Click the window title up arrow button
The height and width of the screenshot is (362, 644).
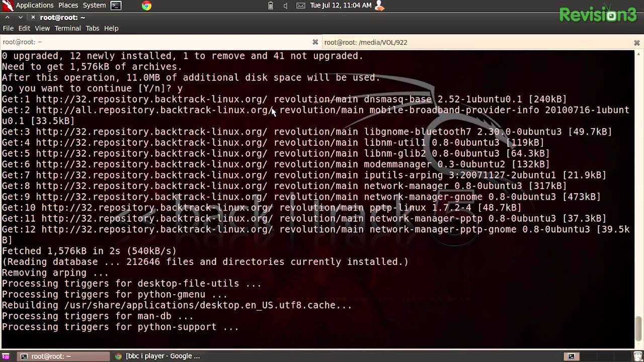[x=8, y=17]
